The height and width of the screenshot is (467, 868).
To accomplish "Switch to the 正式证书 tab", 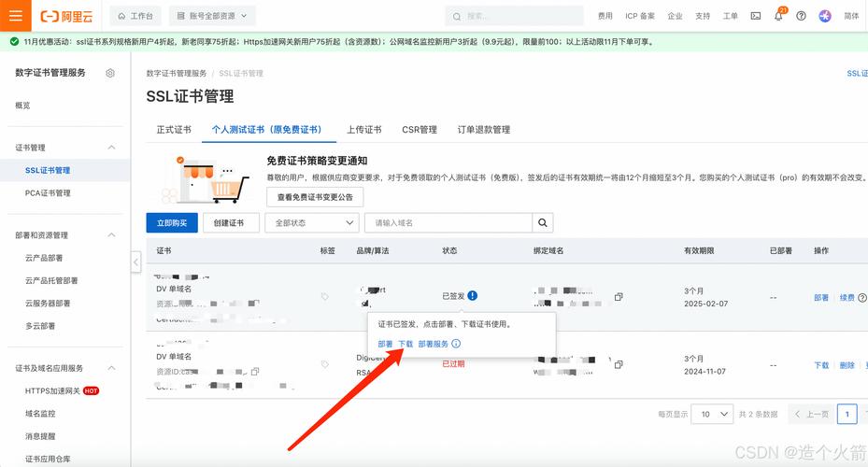I will tap(174, 130).
